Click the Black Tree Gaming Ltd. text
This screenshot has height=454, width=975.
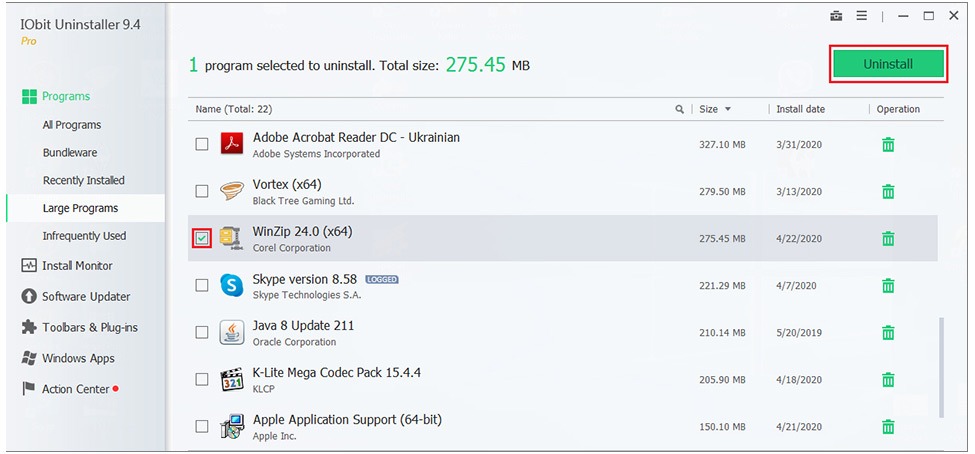click(x=303, y=201)
